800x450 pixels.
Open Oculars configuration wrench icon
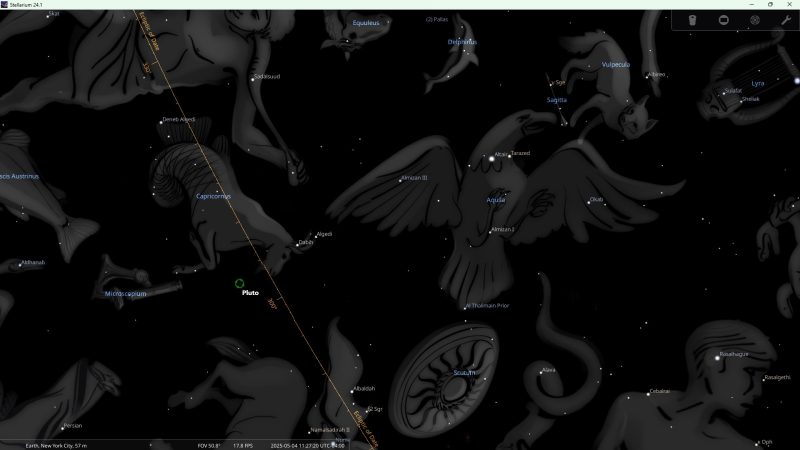pos(786,20)
